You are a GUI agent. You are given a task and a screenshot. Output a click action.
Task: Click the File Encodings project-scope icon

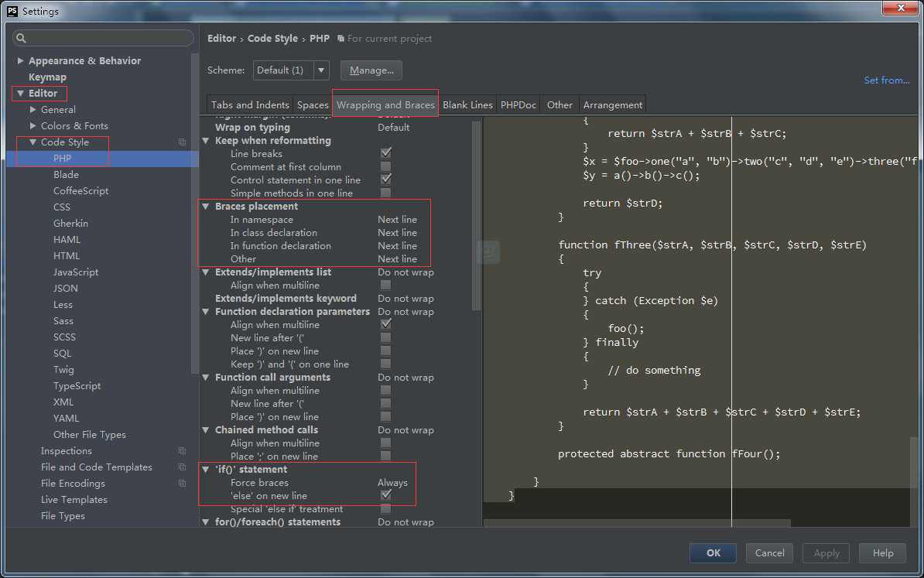[x=182, y=483]
